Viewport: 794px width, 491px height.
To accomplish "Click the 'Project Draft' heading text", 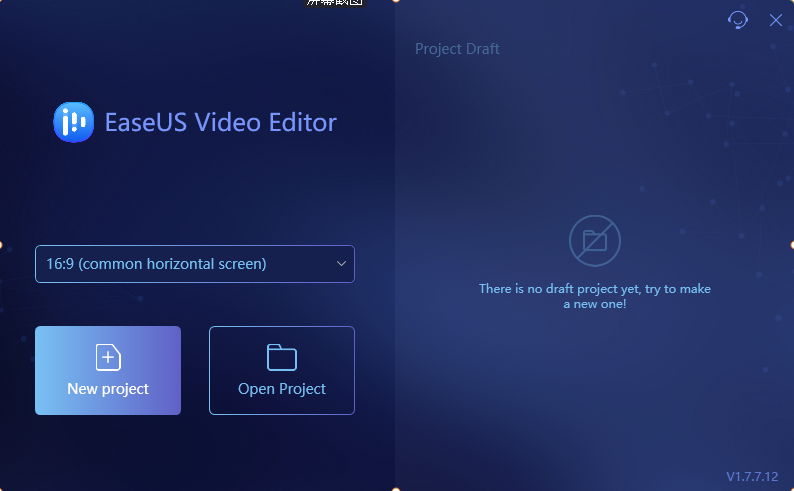I will coord(457,49).
